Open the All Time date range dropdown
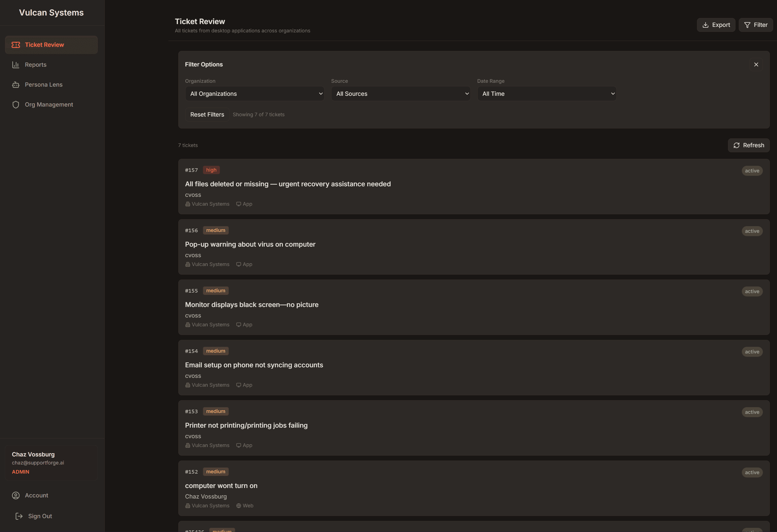 point(546,94)
